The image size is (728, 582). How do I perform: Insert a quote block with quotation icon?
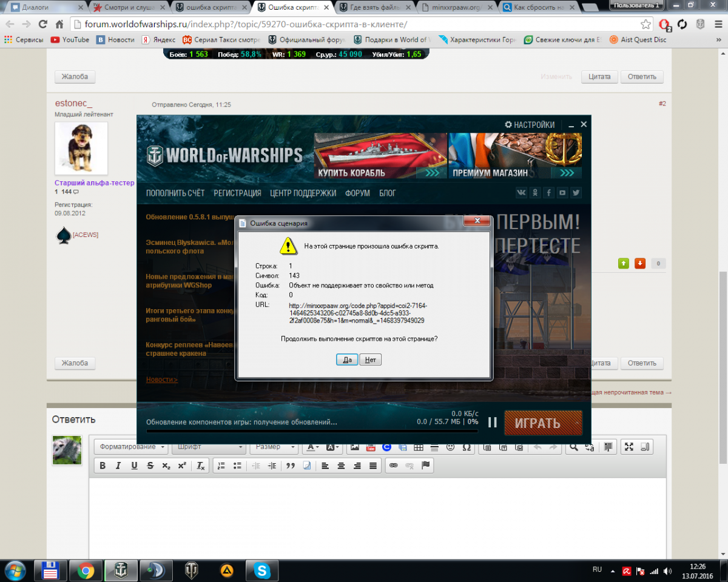(x=291, y=466)
